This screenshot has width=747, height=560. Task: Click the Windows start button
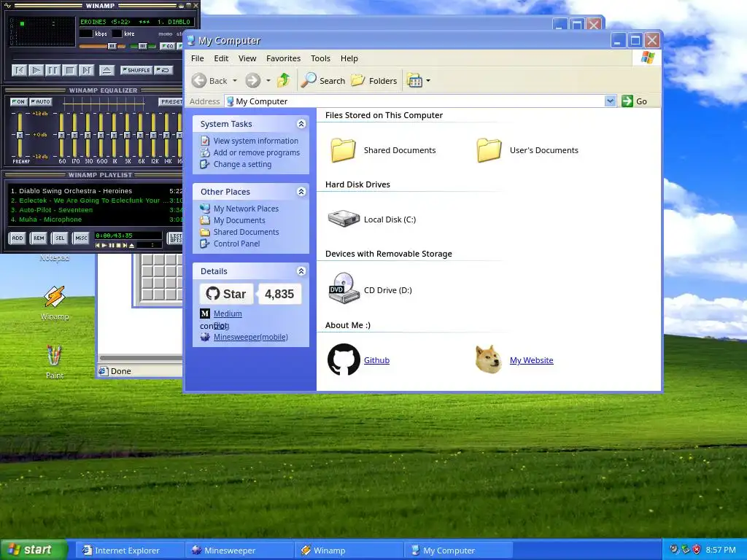(34, 550)
